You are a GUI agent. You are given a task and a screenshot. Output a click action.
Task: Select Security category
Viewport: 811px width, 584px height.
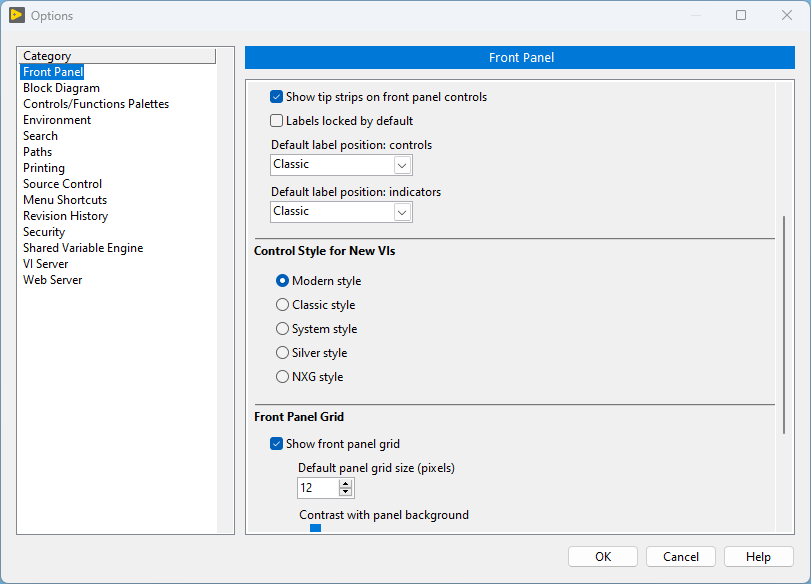coord(44,232)
